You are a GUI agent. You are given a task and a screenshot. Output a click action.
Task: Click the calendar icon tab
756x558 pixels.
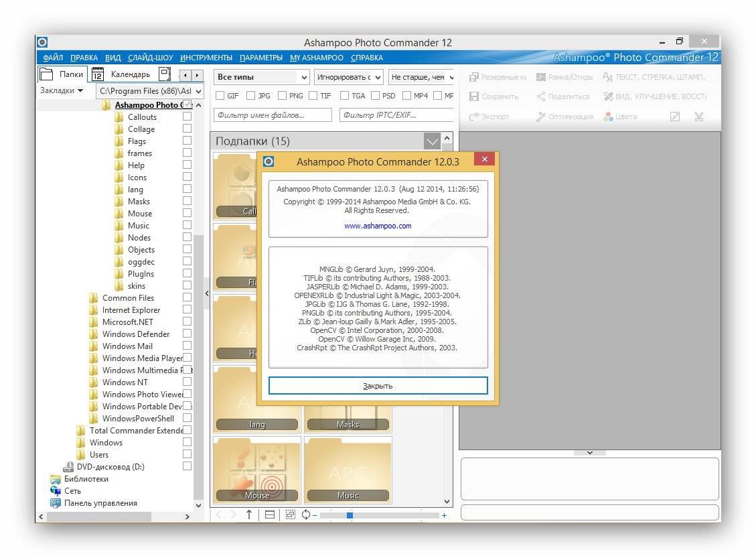click(97, 74)
